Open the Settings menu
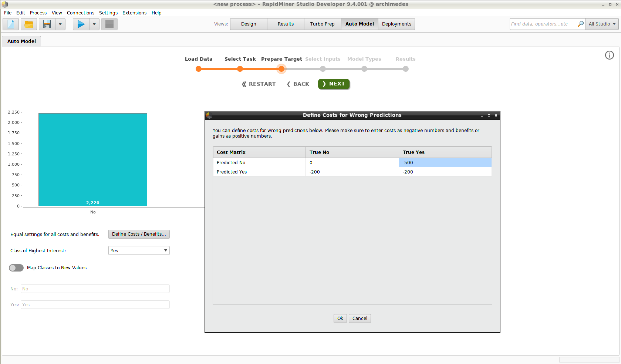621x364 pixels. coord(108,13)
